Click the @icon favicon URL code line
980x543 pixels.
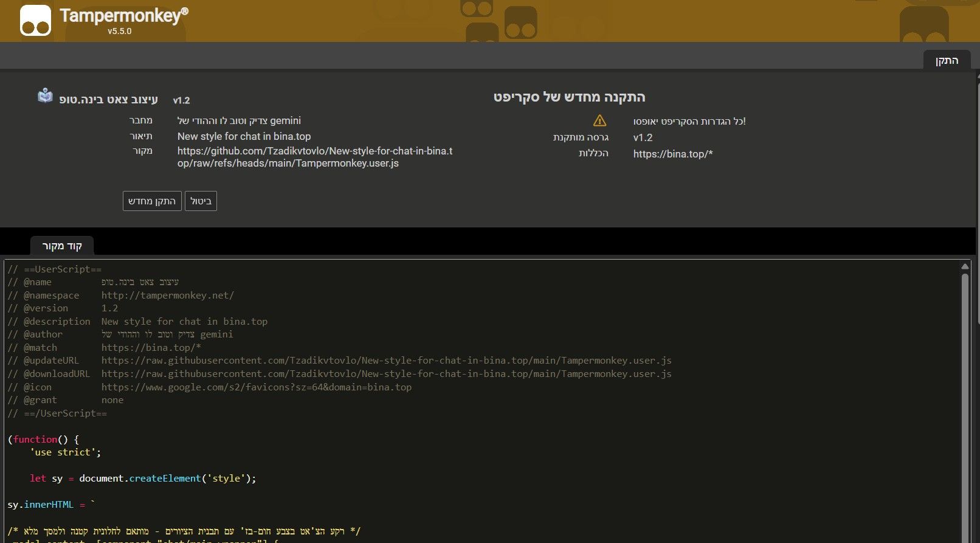coord(210,387)
